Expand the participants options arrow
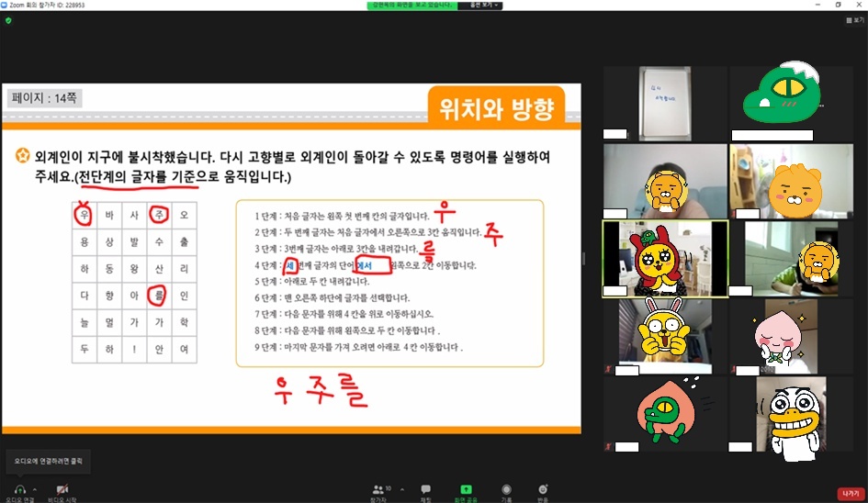The height and width of the screenshot is (503, 868). 402,489
